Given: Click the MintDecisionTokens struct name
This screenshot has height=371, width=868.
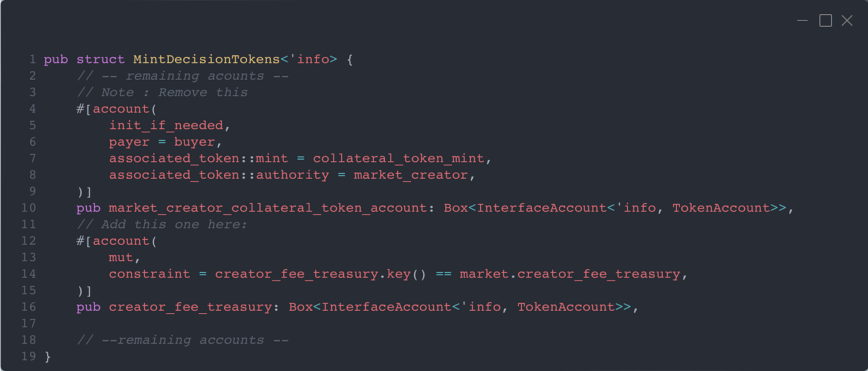Looking at the screenshot, I should click(x=206, y=60).
